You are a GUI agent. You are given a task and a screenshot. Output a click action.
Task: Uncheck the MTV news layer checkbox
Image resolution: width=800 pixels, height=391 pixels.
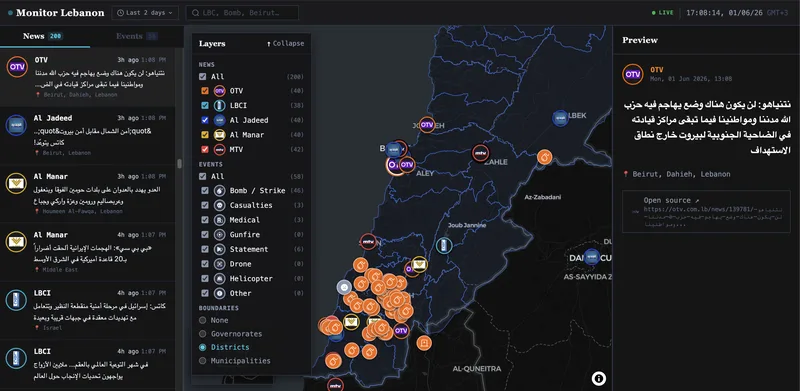(x=205, y=150)
